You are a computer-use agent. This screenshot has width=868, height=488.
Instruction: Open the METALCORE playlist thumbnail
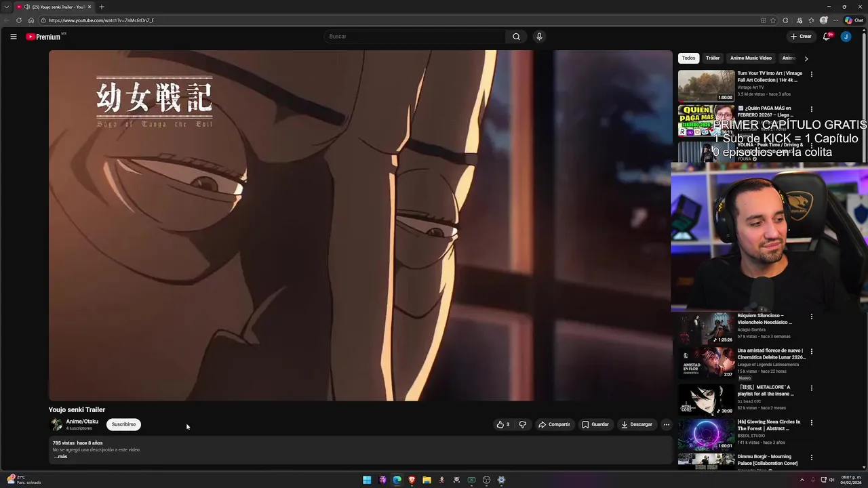tap(706, 400)
